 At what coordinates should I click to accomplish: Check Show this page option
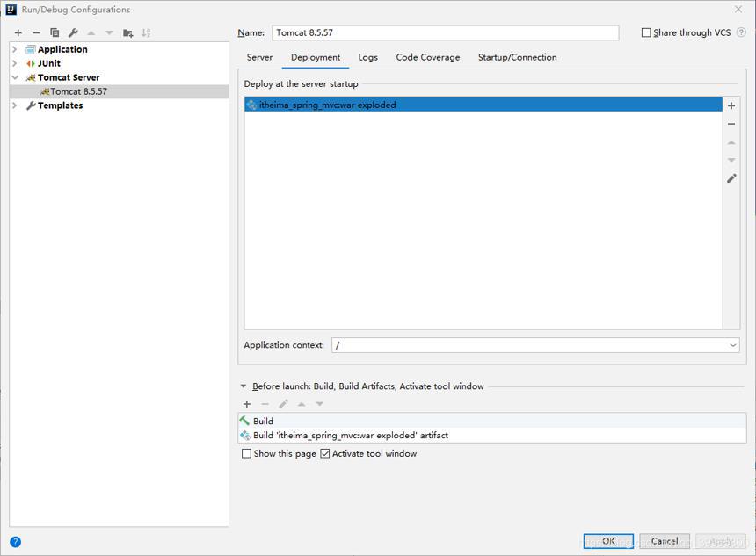tap(246, 453)
